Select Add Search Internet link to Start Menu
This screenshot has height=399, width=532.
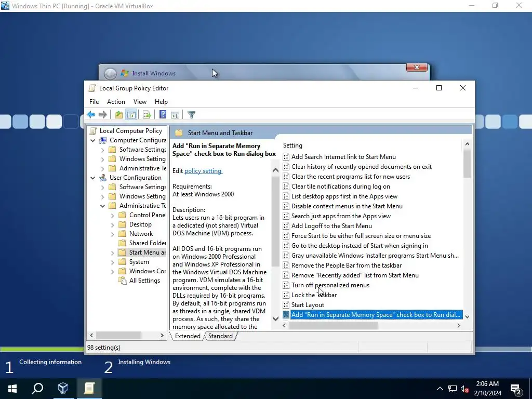pos(343,157)
